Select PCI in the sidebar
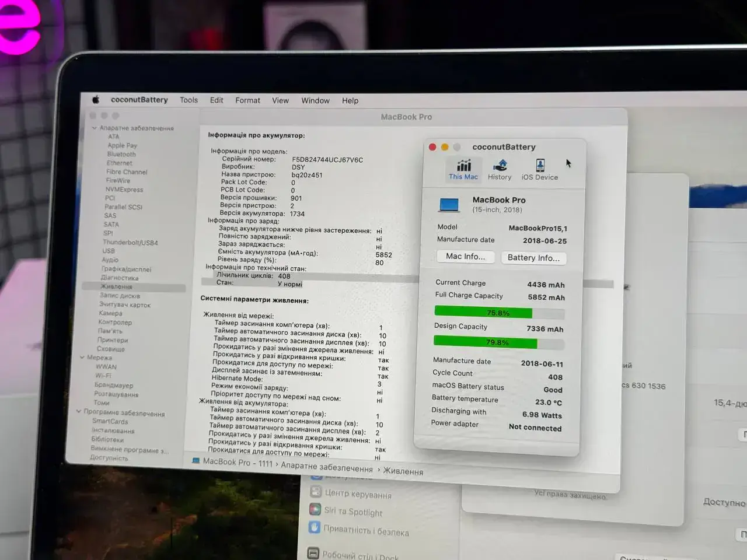The image size is (747, 560). (110, 198)
